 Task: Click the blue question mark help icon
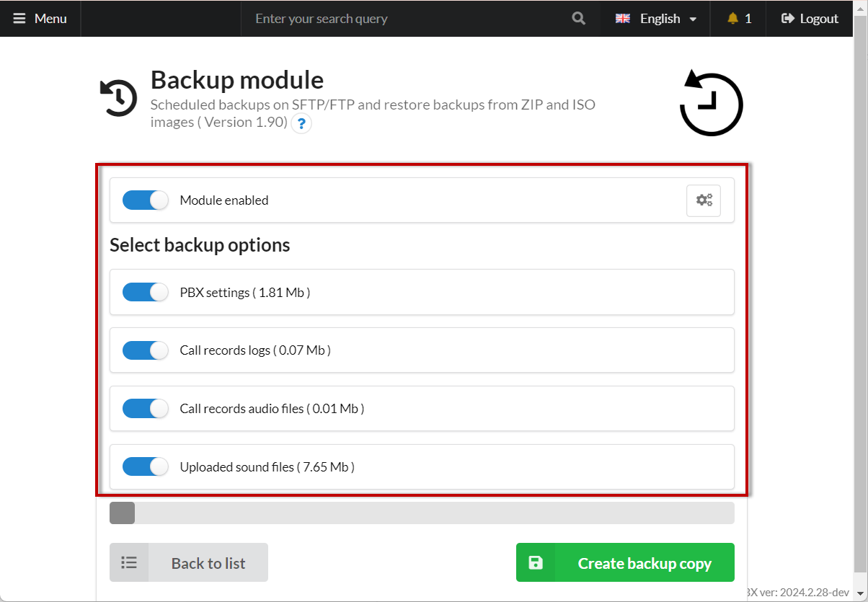click(301, 123)
